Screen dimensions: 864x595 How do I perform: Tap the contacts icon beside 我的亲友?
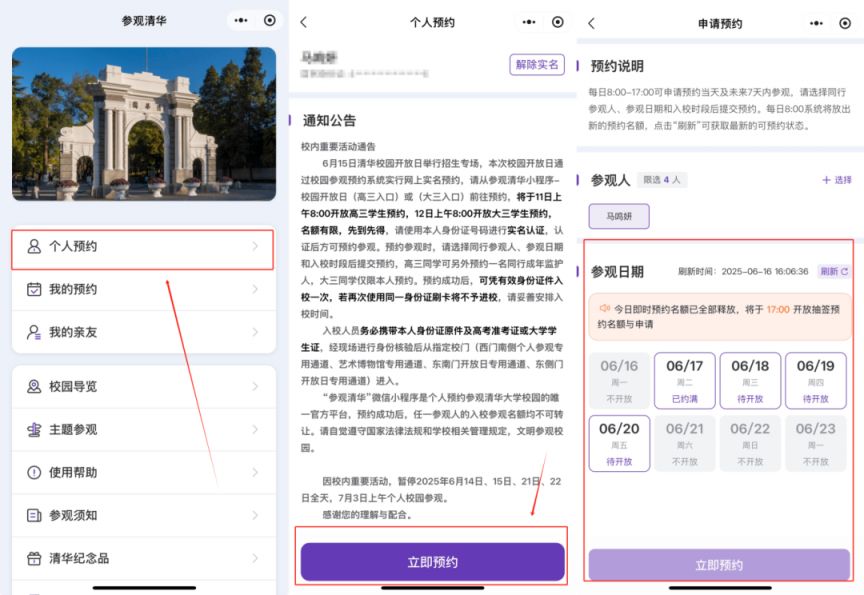pos(34,332)
